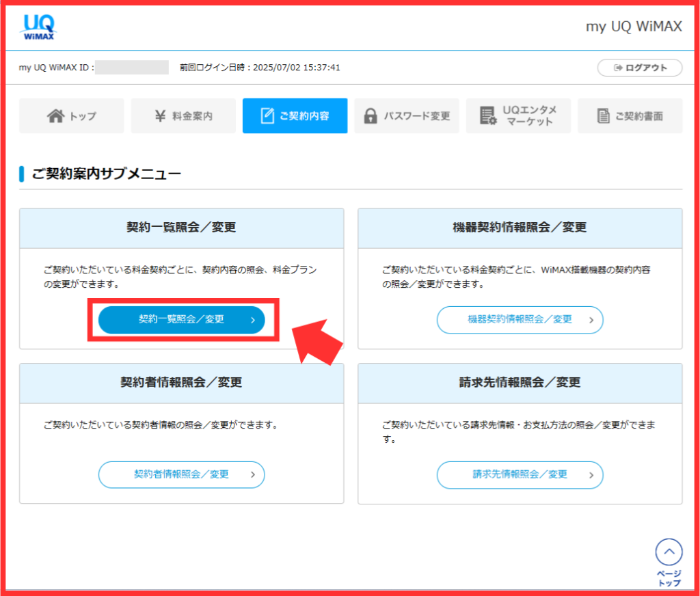Click description text about WiMAX搭載機器

516,277
